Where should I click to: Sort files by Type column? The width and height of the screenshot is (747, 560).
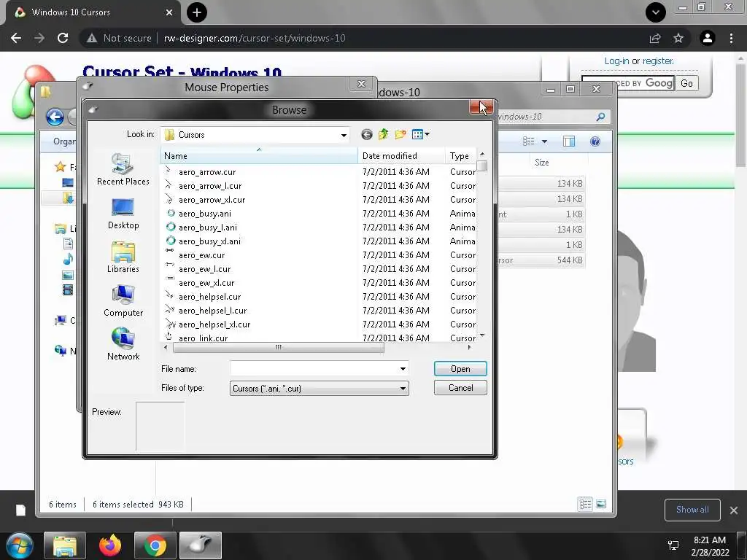461,156
